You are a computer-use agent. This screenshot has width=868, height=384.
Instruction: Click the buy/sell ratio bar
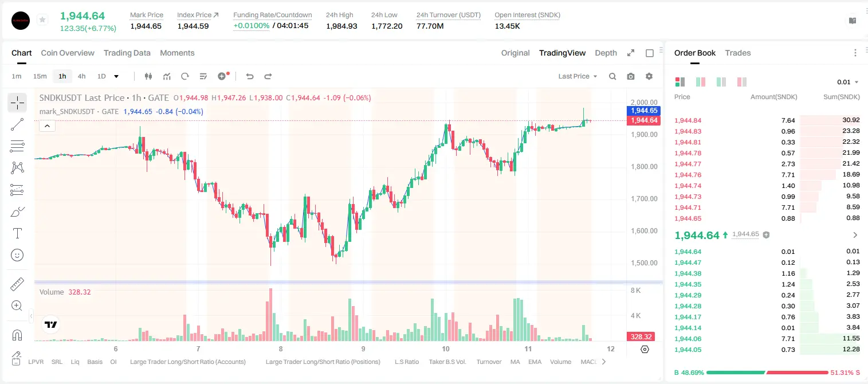pyautogui.click(x=767, y=373)
